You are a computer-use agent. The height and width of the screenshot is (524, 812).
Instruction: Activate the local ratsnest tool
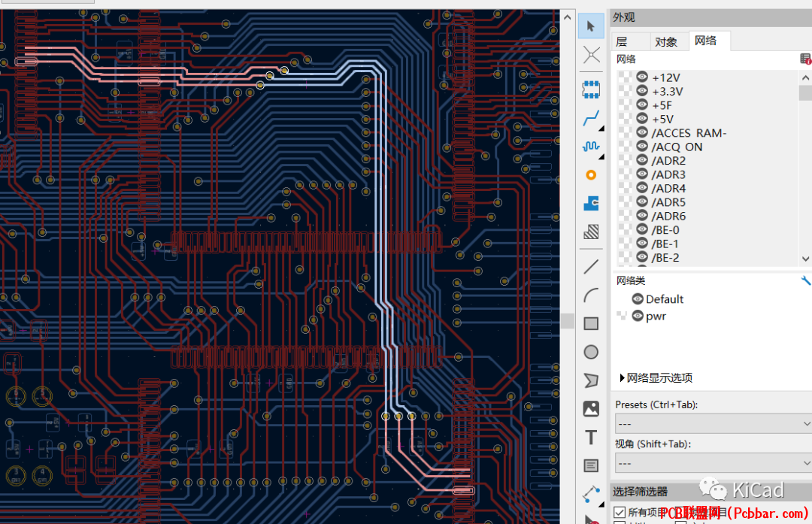(591, 54)
